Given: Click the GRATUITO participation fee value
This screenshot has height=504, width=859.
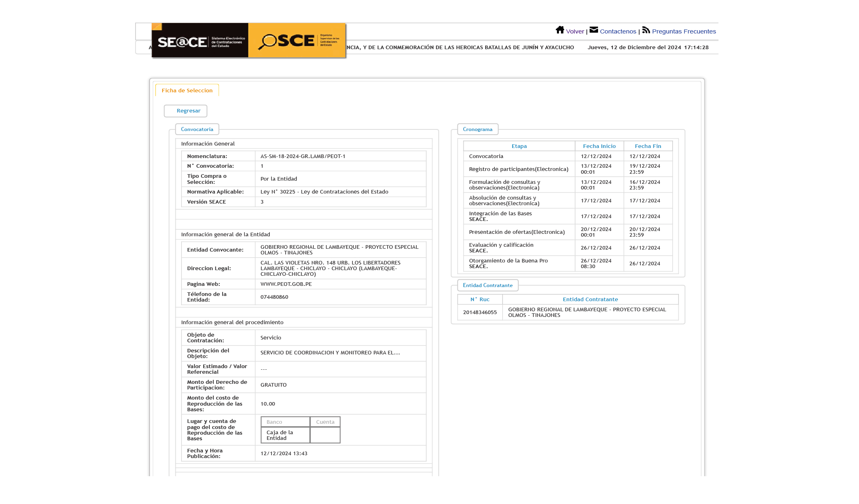Looking at the screenshot, I should [x=273, y=385].
